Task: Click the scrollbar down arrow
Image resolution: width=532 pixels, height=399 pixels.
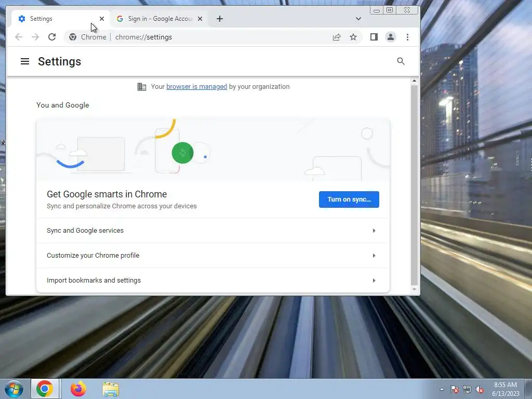Action: coord(414,289)
